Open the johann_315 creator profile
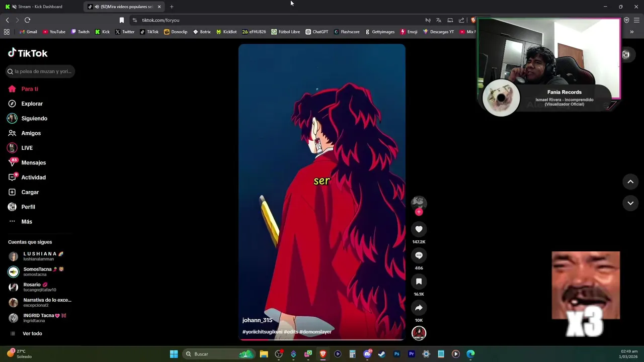The image size is (644, 362). click(x=257, y=320)
